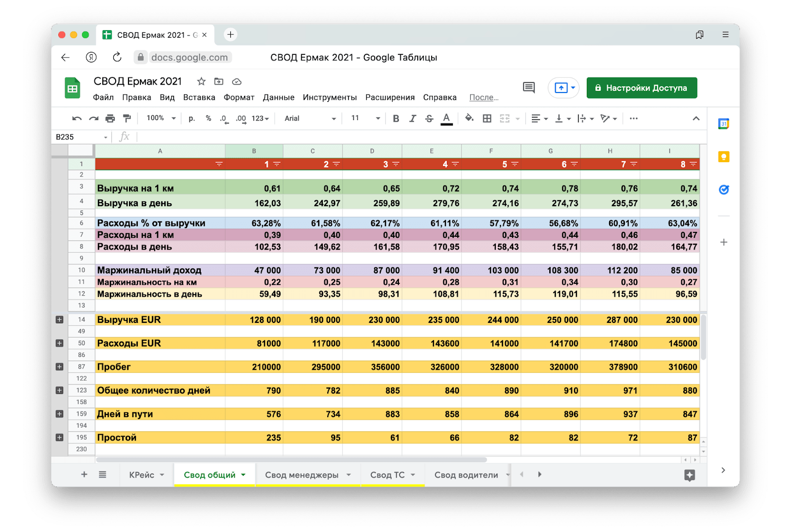This screenshot has height=532, width=791.
Task: Open the Данные menu
Action: tap(278, 97)
